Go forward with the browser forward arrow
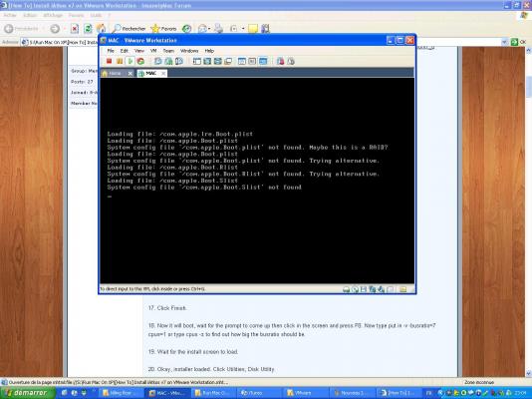 (55, 29)
